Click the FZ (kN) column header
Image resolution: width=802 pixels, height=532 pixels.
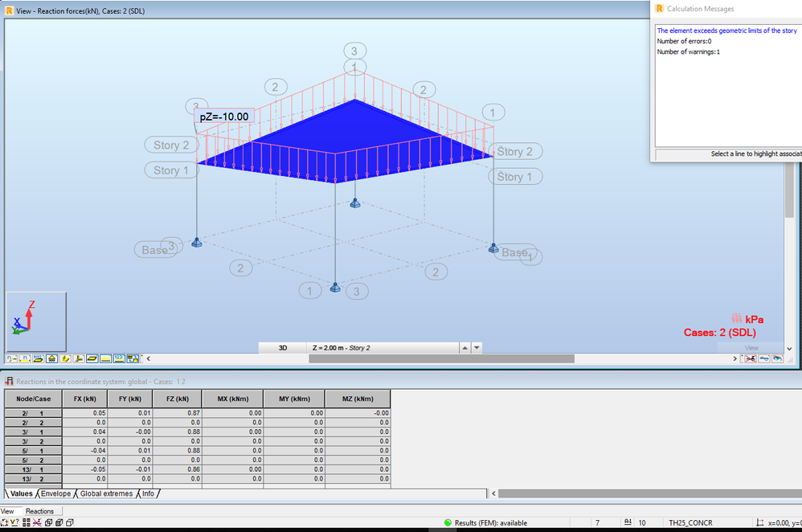click(178, 399)
